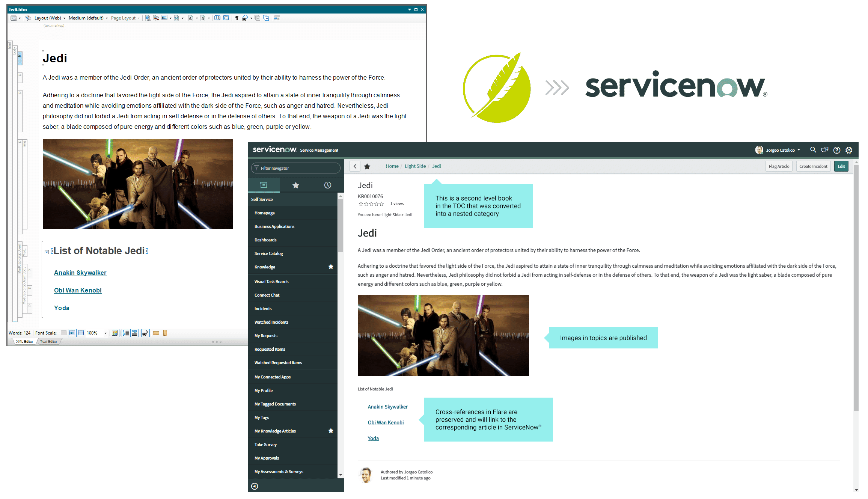Click the back chevron button in the article header
This screenshot has width=868, height=499.
(355, 166)
